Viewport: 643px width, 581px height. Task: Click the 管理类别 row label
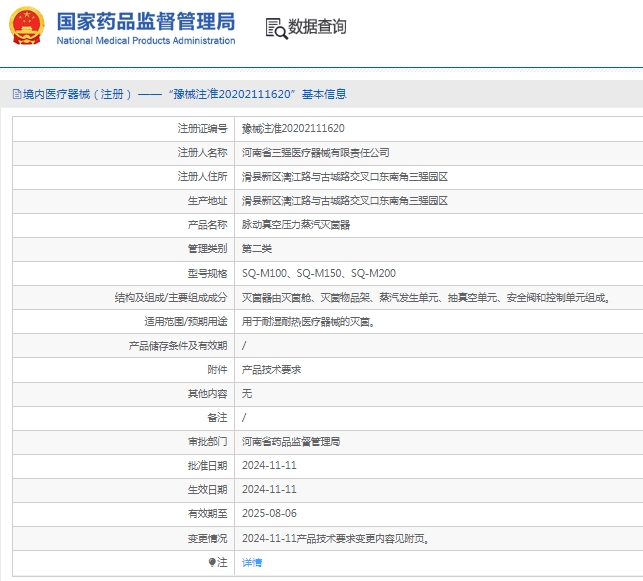tap(207, 249)
